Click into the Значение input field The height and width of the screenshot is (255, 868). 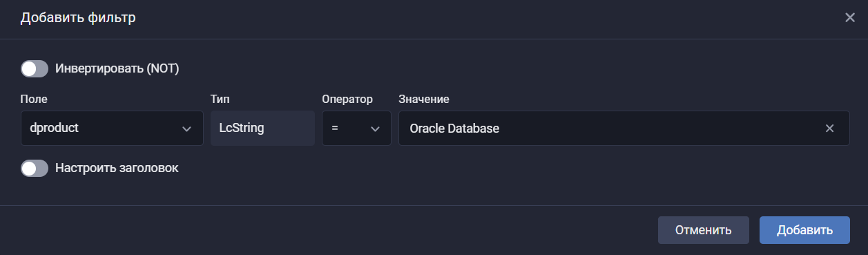(x=624, y=129)
